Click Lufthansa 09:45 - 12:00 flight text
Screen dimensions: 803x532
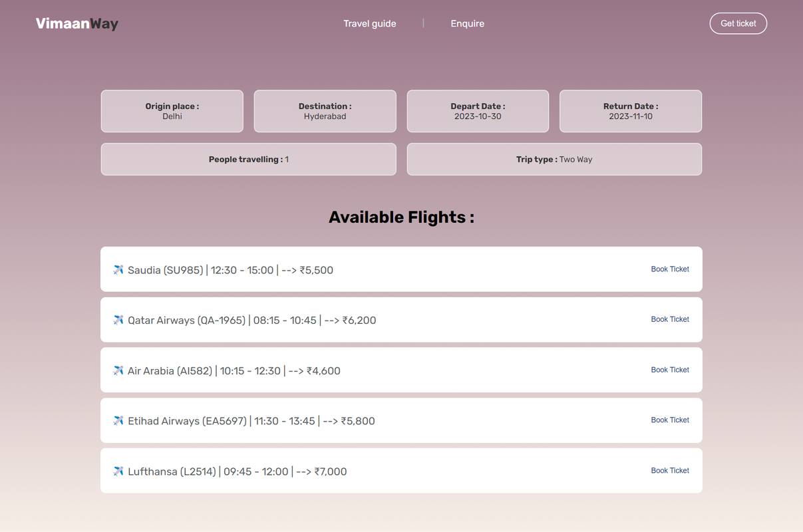click(x=238, y=471)
